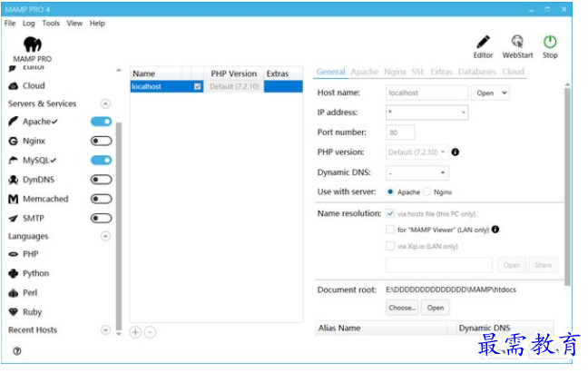Click the settings panel vertical scrollbar
Viewport: 588px width, 373px height.
click(x=567, y=185)
